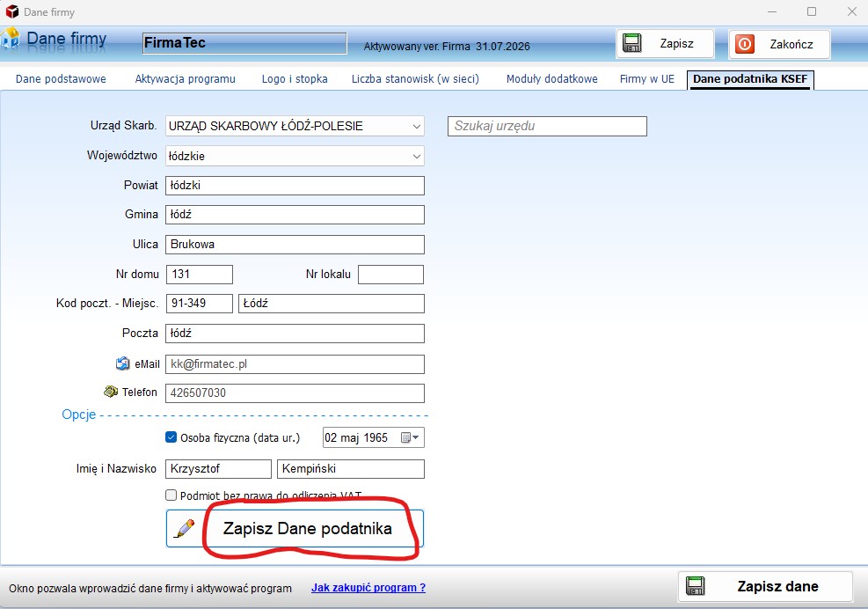
Task: Open the Województwo dropdown
Action: (x=416, y=157)
